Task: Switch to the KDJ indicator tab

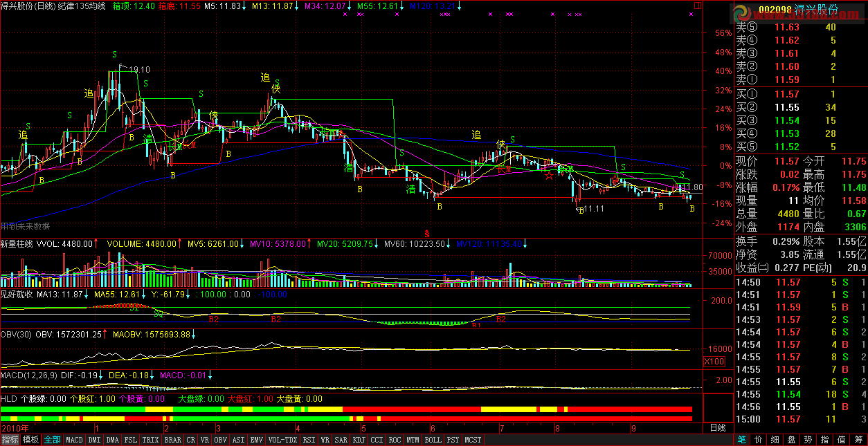Action: [359, 440]
